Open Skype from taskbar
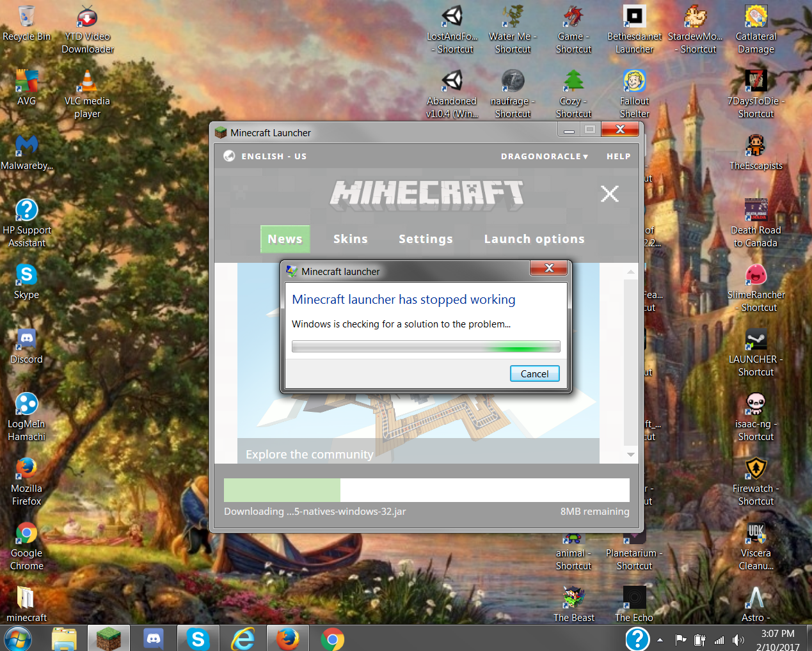This screenshot has height=651, width=812. [x=198, y=639]
